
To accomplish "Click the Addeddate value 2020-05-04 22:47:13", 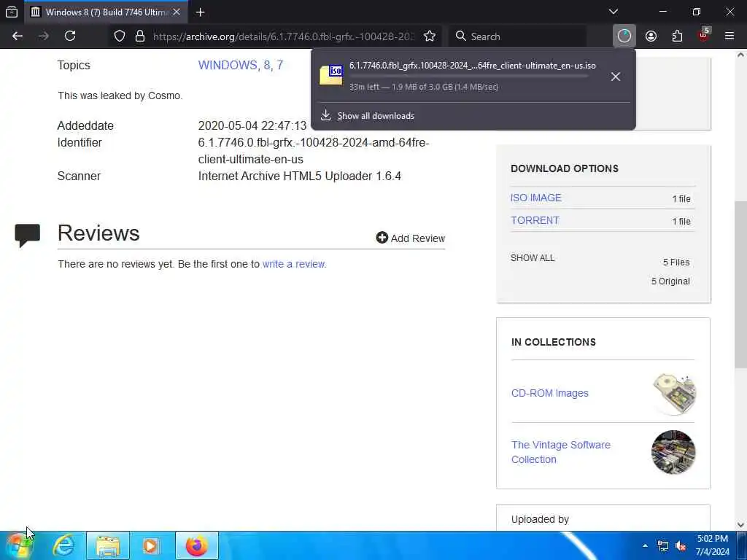I will pos(252,125).
